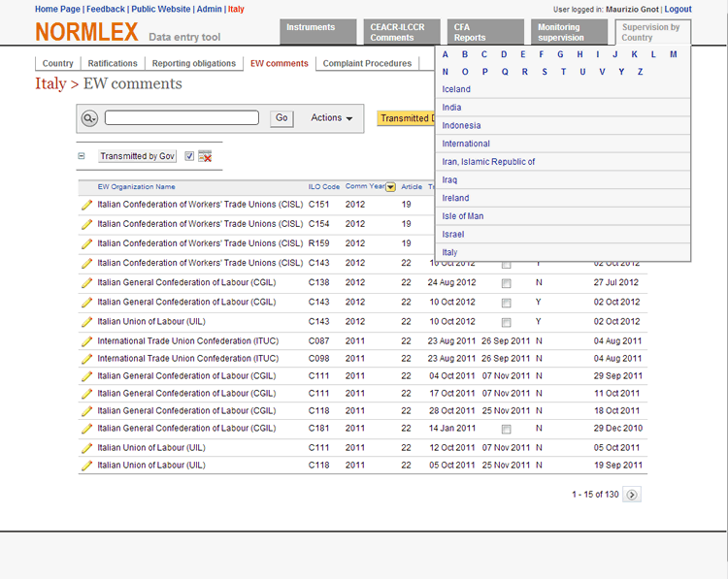Click pencil icon for CGIL C138 row
Viewport: 728px width, 579px height.
point(86,282)
